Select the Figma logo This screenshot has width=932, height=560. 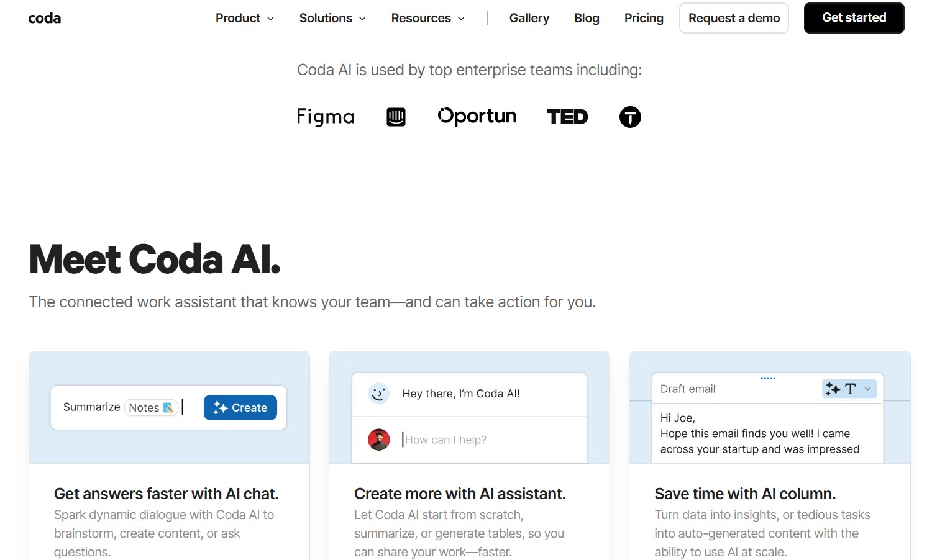[326, 117]
